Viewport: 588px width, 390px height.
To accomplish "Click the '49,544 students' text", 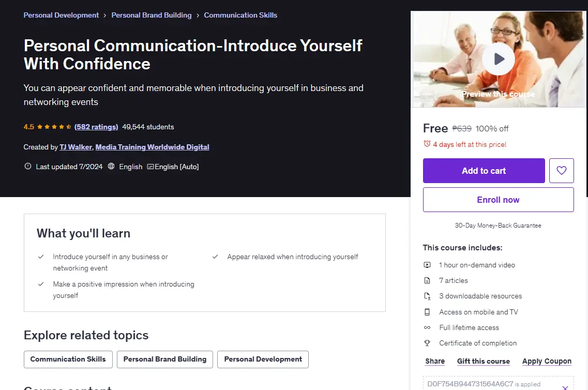I will (148, 127).
